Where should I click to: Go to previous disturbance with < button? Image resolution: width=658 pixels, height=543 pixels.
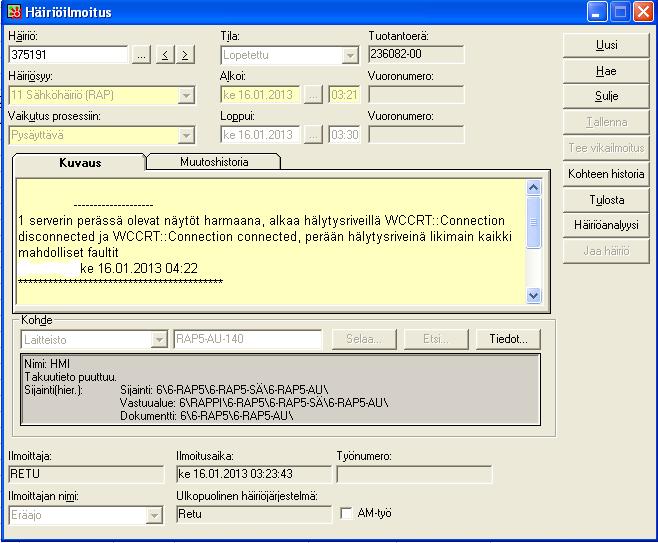click(x=165, y=55)
